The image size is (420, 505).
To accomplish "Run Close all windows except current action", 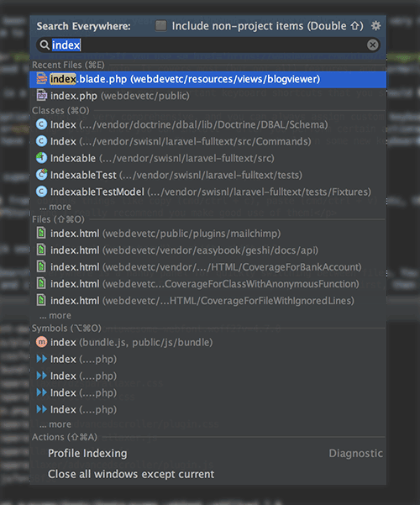I will [208, 474].
